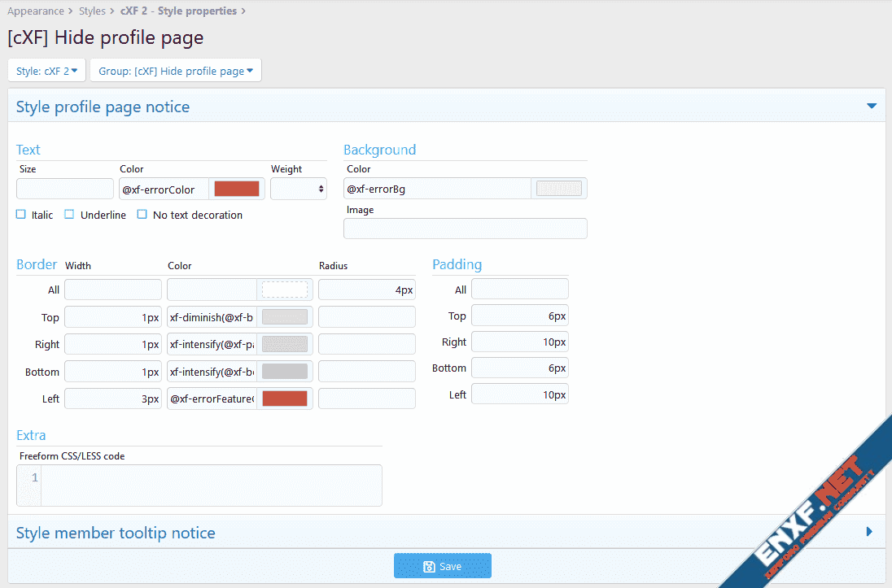Go to Appearance in the breadcrumb
Viewport: 892px width, 588px height.
click(x=36, y=11)
